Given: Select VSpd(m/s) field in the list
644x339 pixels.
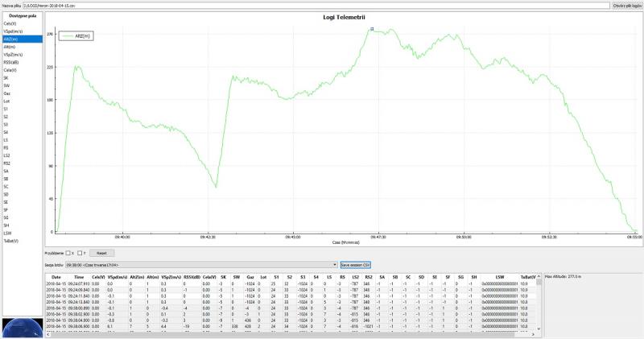Looking at the screenshot, I should (x=13, y=31).
